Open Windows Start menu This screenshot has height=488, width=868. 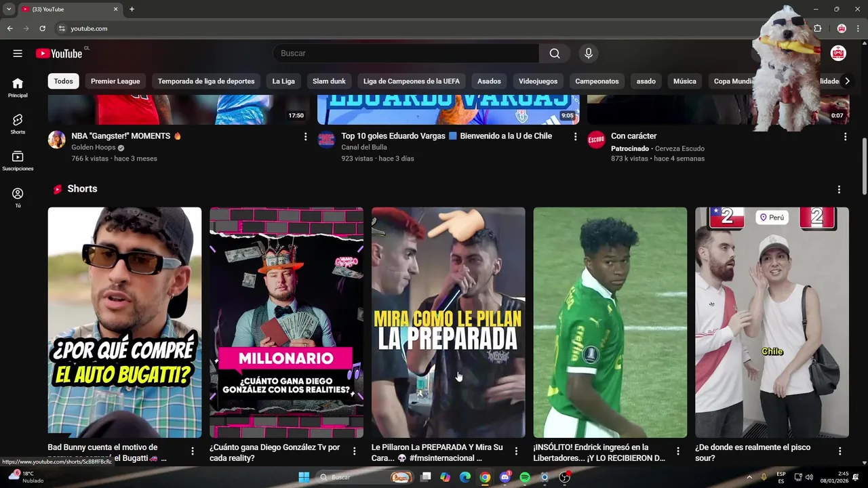[304, 477]
